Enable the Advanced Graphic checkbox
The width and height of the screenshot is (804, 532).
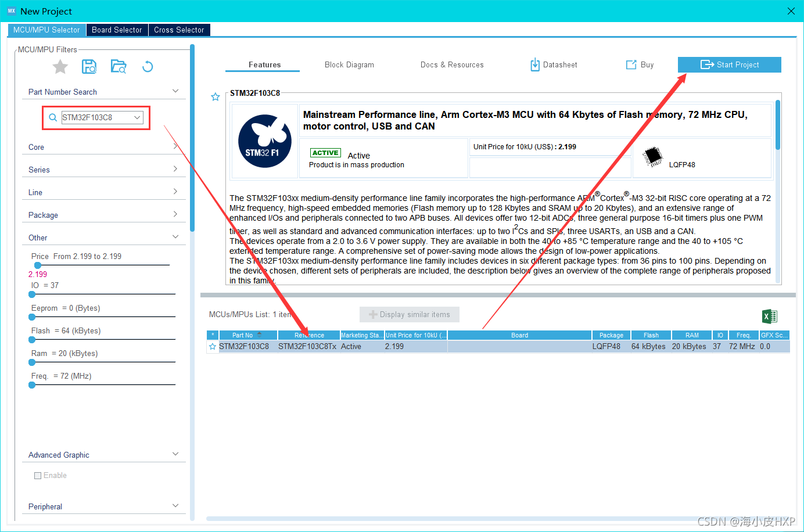(x=38, y=476)
